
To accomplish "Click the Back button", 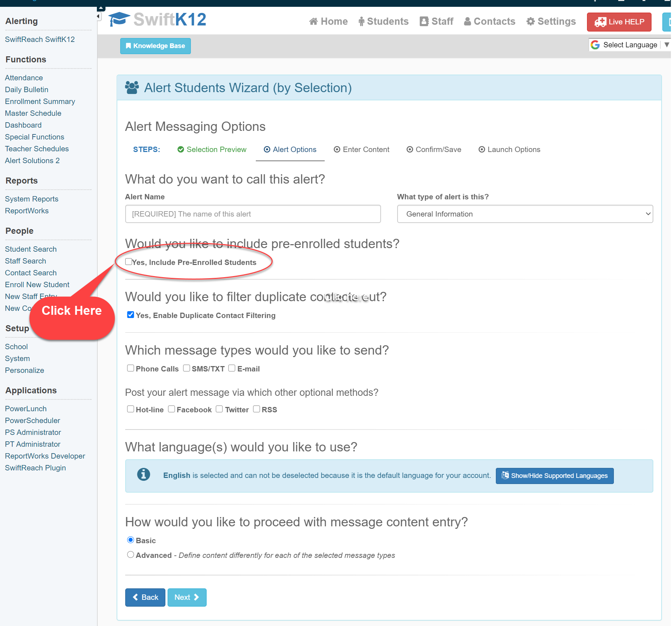I will pyautogui.click(x=145, y=597).
